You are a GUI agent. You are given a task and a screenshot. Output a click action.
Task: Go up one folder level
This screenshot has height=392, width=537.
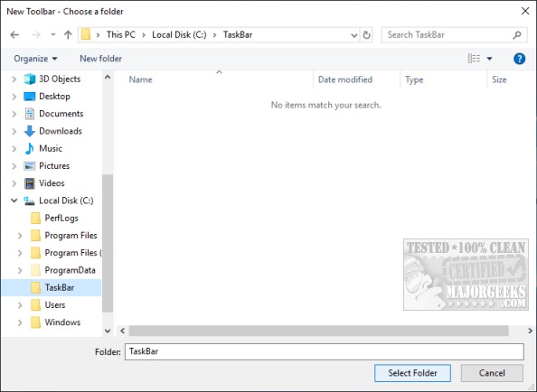(68, 35)
